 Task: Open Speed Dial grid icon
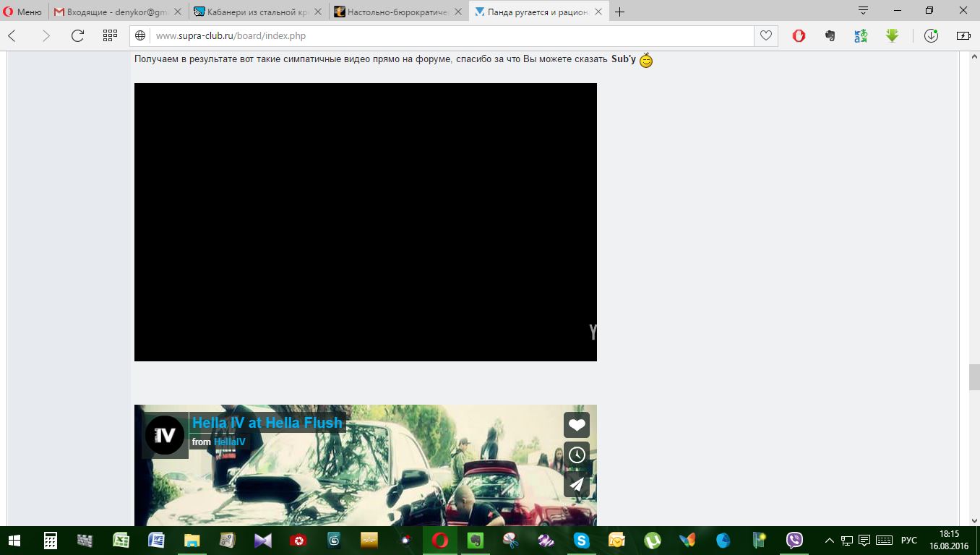(110, 35)
